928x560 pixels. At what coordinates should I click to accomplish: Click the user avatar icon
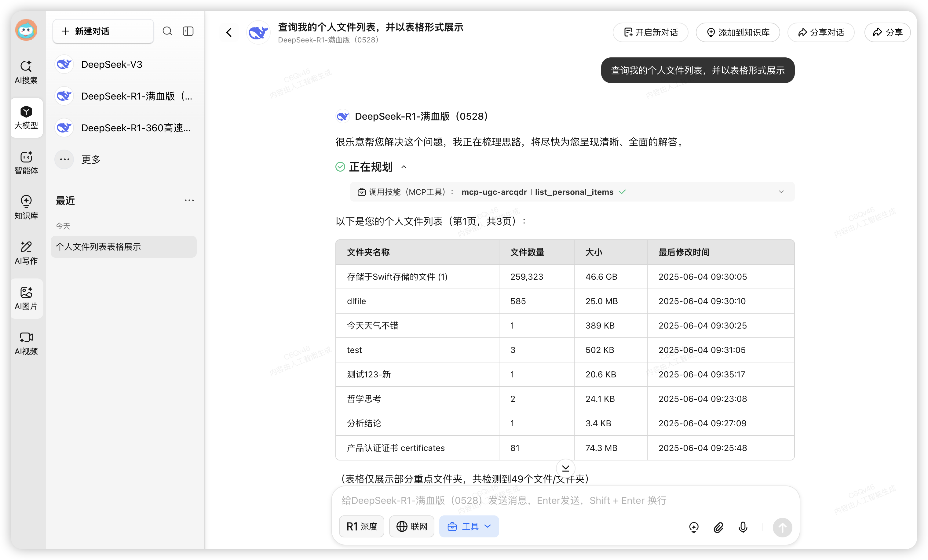[x=26, y=30]
